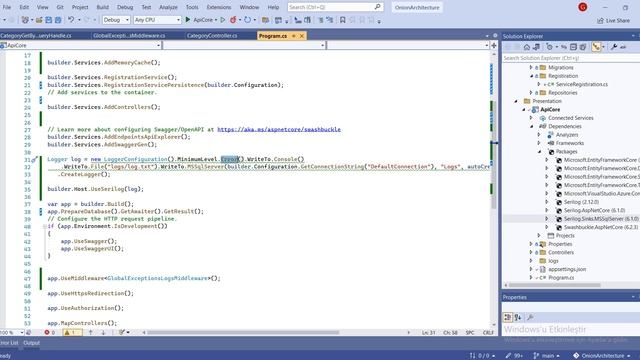
Task: Open the Analyze menu
Action: point(168,7)
